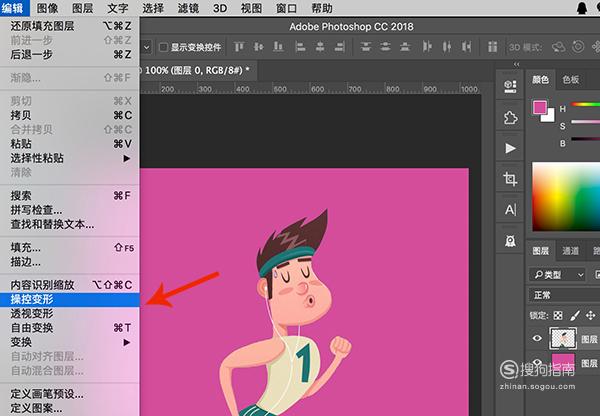The image size is (600, 416).
Task: Expand 变换 submenu
Action: pos(70,342)
